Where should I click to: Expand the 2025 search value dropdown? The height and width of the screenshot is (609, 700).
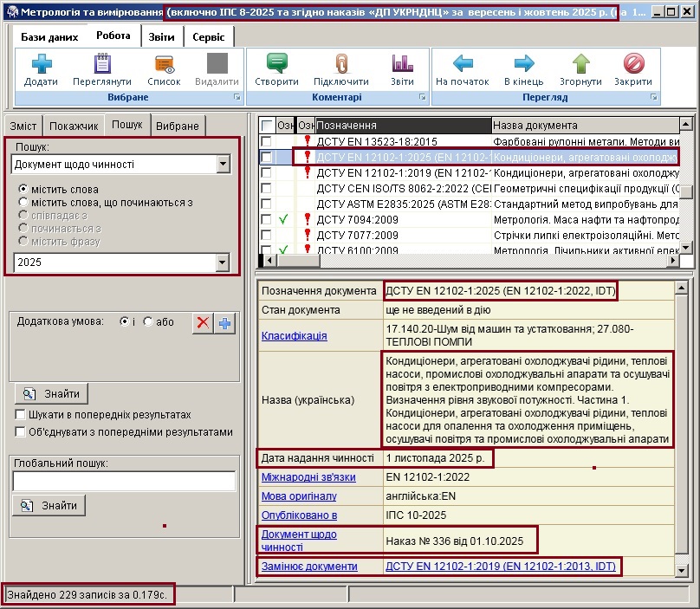[x=223, y=262]
